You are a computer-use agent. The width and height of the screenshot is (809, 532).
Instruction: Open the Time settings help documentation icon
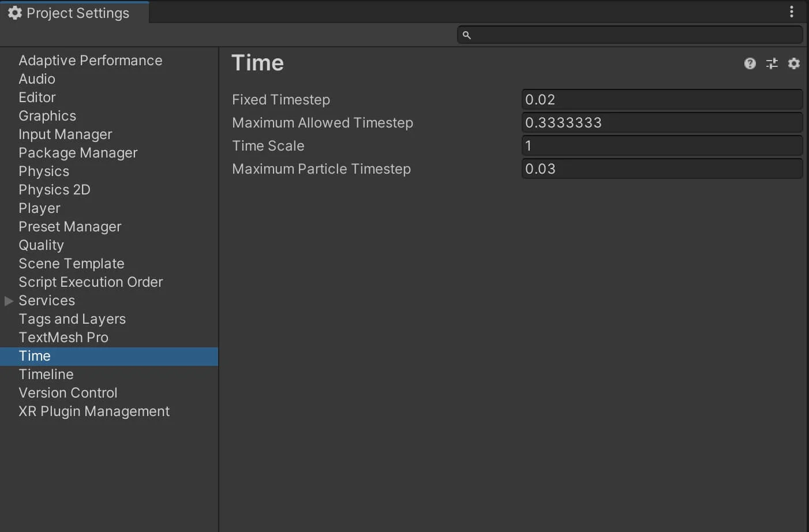point(750,63)
